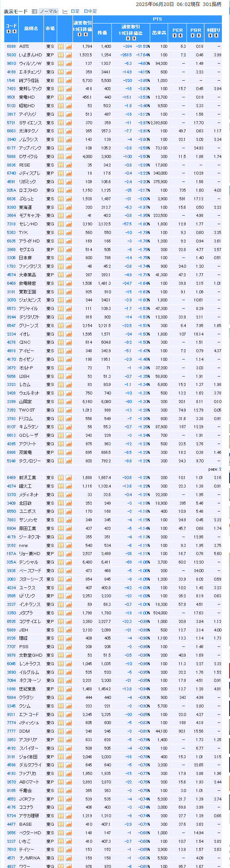
Task: Sort PER column ascending arrow
Action: tap(175, 35)
